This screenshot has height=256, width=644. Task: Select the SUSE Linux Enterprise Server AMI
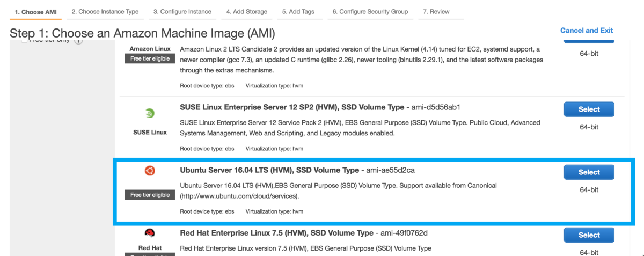589,109
